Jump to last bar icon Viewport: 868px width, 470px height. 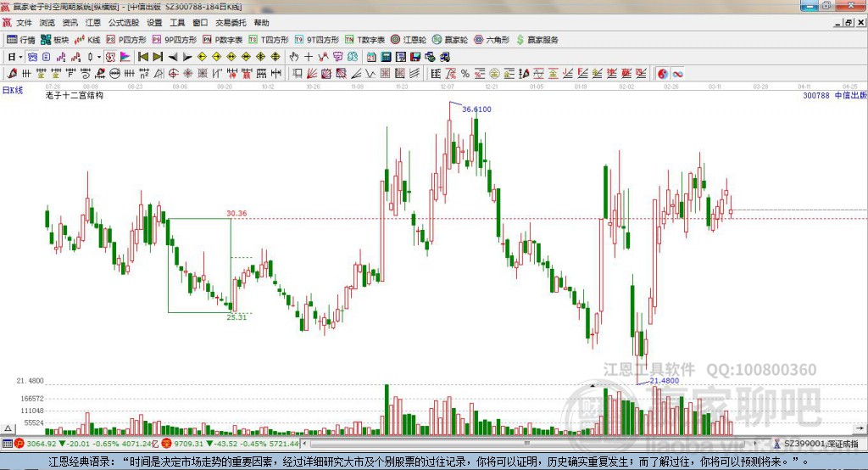pyautogui.click(x=158, y=57)
